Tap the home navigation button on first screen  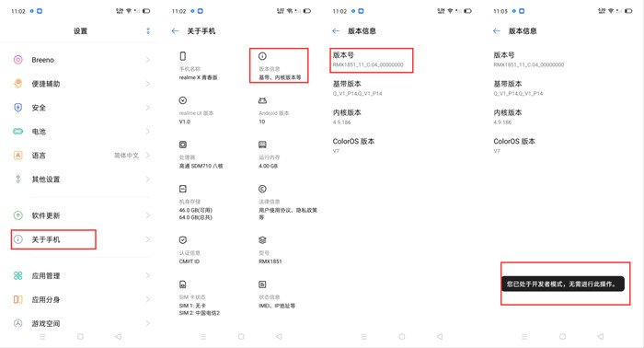pos(81,337)
